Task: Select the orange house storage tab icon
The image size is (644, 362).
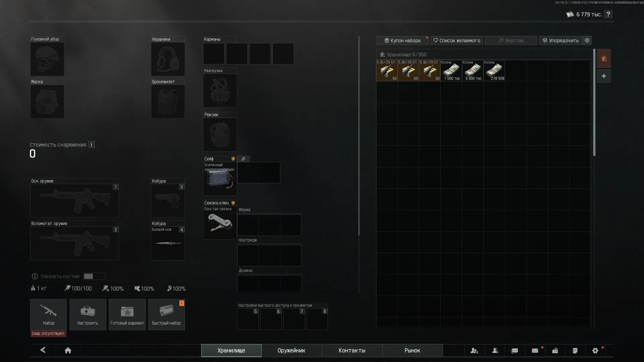Action: coord(604,59)
